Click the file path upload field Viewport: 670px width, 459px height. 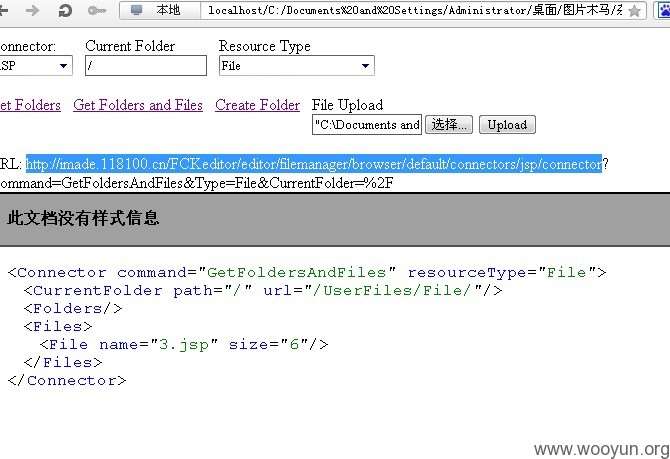tap(367, 125)
